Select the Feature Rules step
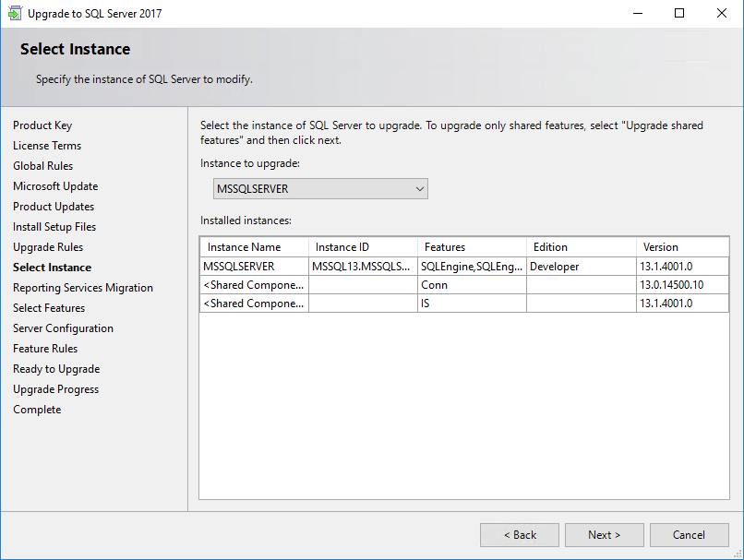This screenshot has height=560, width=744. tap(45, 349)
